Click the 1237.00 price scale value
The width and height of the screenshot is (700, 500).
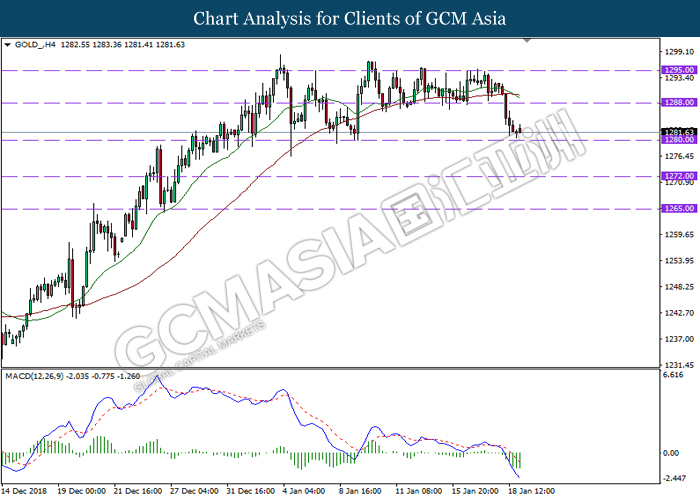(x=679, y=339)
